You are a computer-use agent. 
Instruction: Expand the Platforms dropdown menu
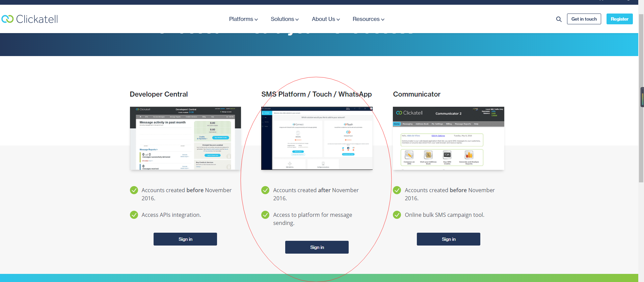point(243,19)
